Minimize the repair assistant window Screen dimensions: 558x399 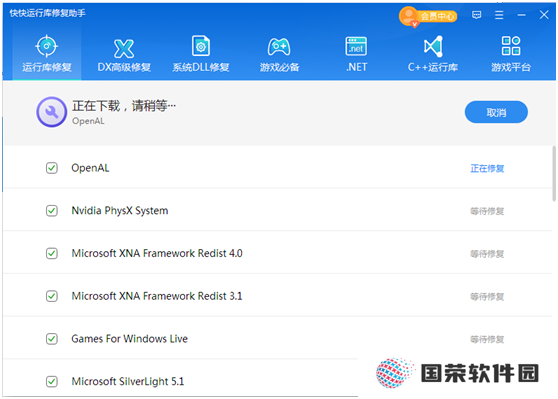coord(522,15)
